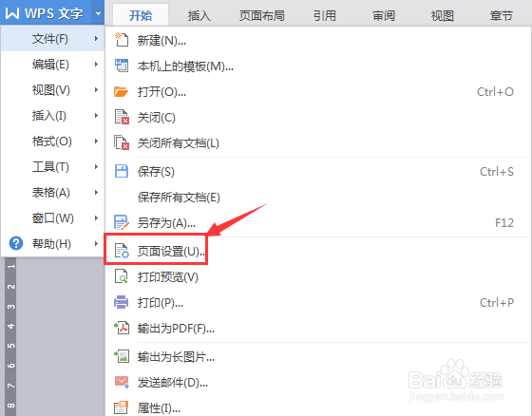Open the 视图 ribbon tab

pos(443,15)
